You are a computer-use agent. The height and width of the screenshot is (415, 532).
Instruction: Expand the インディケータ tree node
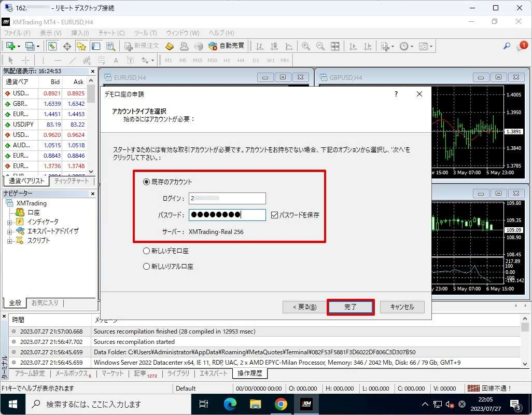(9, 223)
